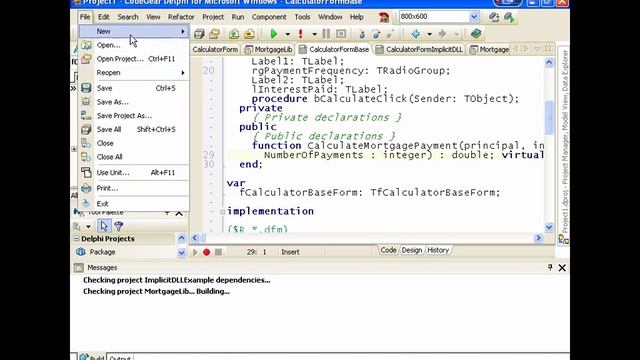This screenshot has width=640, height=360.
Task: Open the Component menu
Action: [x=269, y=17]
